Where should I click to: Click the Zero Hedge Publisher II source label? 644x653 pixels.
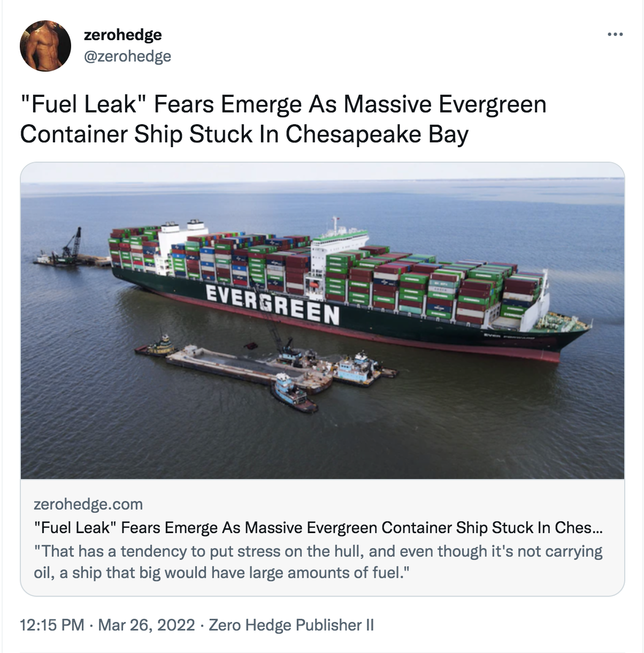point(291,625)
